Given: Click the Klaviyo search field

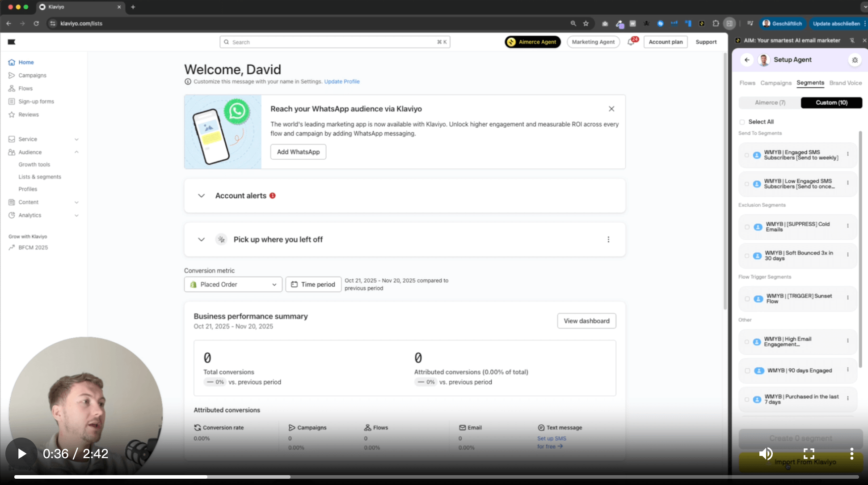Looking at the screenshot, I should (x=334, y=42).
